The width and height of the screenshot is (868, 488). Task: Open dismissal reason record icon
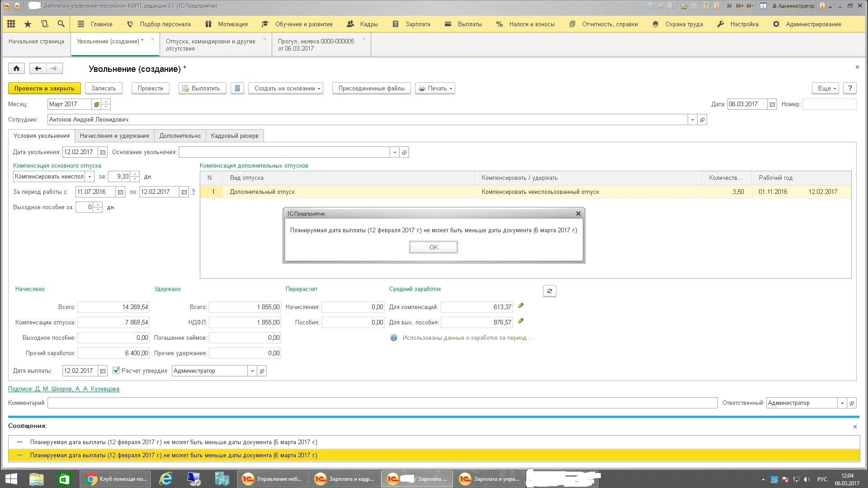405,152
